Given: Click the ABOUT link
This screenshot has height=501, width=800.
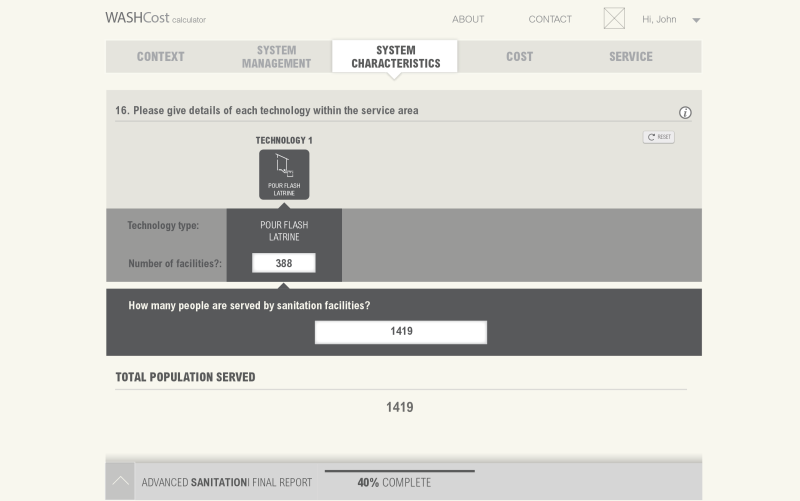Looking at the screenshot, I should point(468,19).
